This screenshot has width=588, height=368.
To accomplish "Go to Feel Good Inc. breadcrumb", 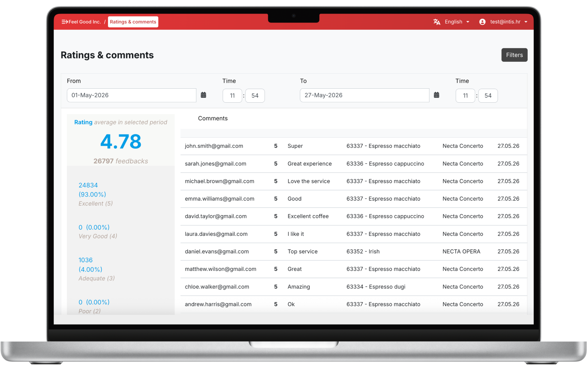I will tap(85, 22).
